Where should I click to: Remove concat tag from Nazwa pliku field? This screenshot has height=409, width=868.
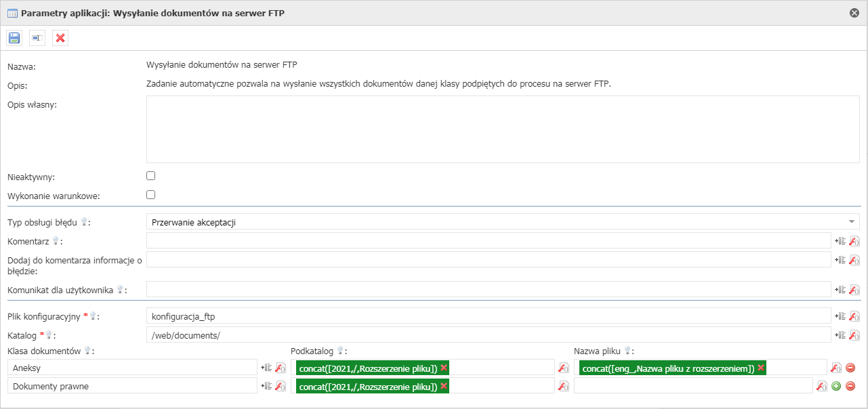761,368
